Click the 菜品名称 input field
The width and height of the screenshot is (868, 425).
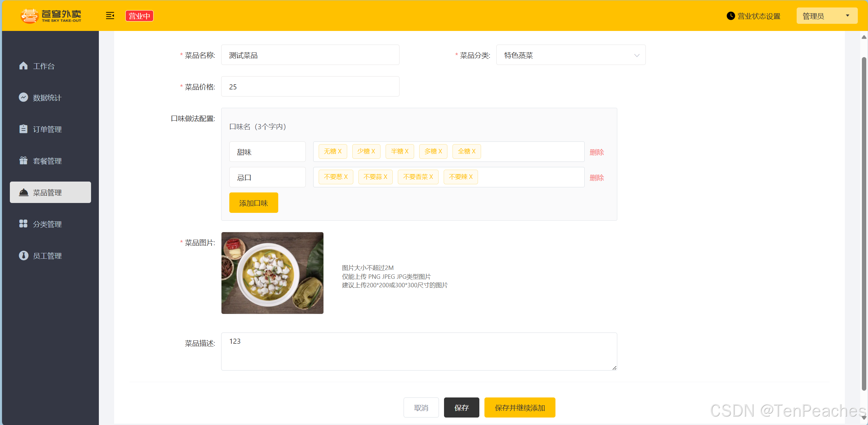click(x=310, y=55)
